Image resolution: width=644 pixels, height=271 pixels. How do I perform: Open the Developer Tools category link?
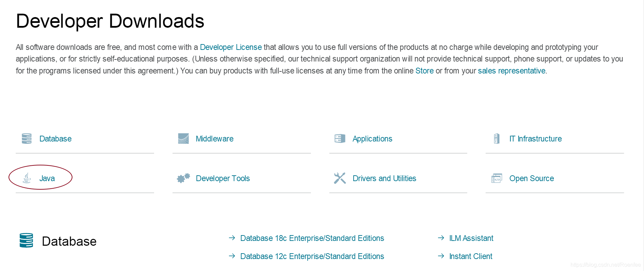(x=223, y=179)
